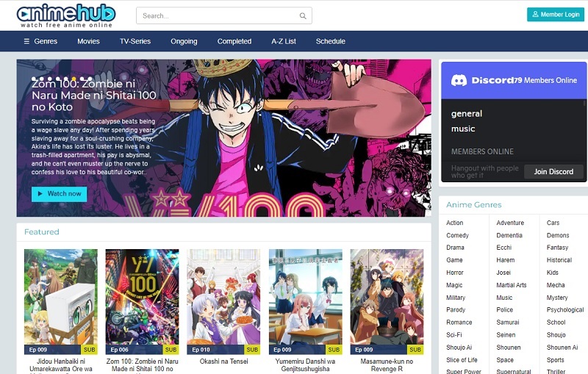Screen dimensions: 588x374
Task: Select the Comedy genre
Action: (457, 235)
